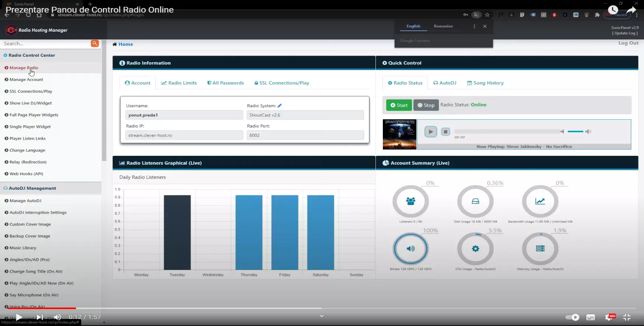Click the Bitrate speaker gauge icon

[x=410, y=249]
